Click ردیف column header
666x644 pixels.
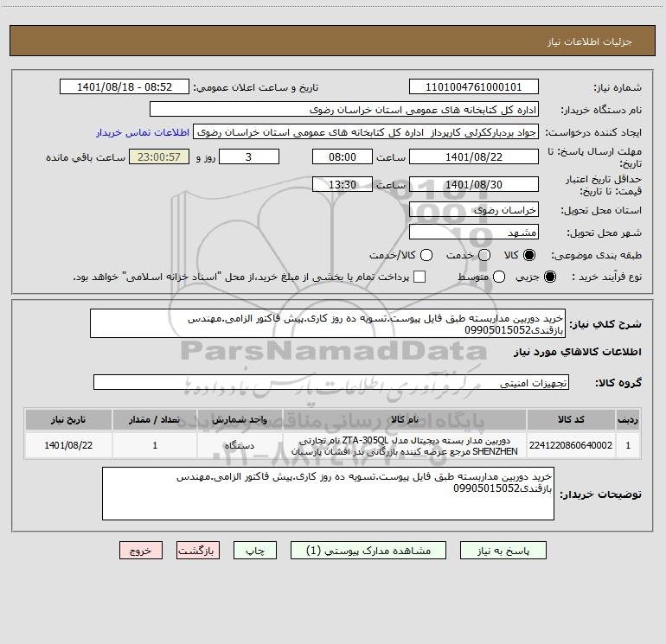point(628,419)
